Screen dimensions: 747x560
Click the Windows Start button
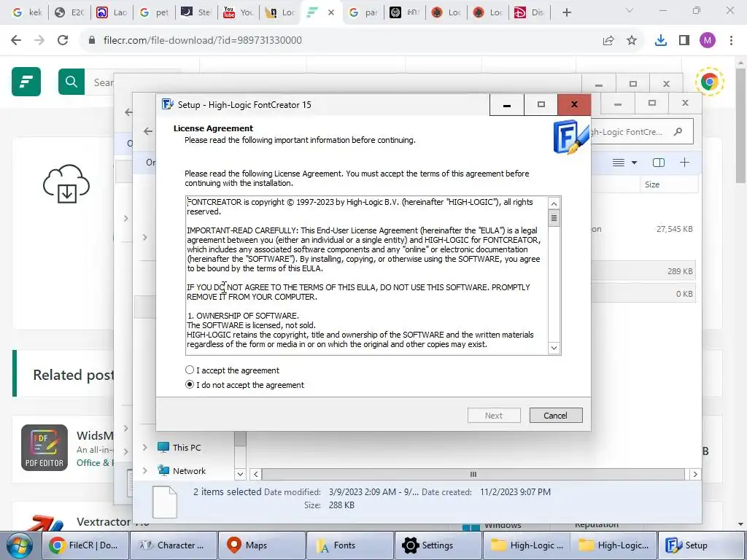coord(19,545)
